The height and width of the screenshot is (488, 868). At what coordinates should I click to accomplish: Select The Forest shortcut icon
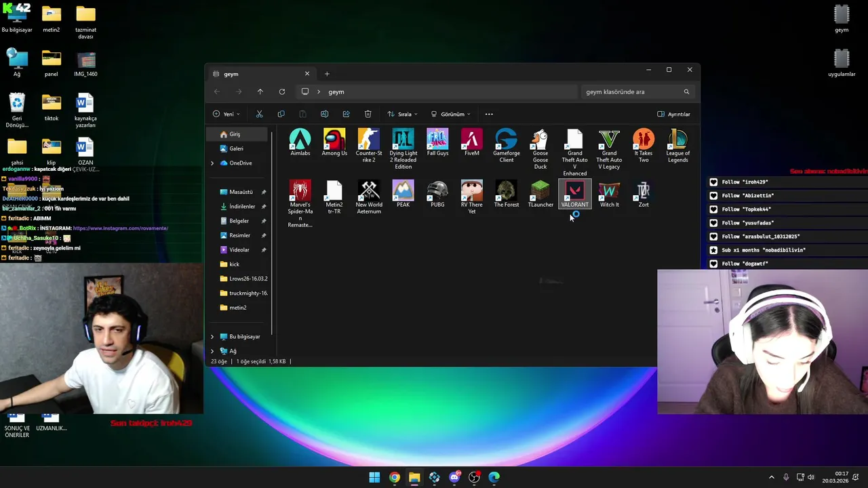507,195
